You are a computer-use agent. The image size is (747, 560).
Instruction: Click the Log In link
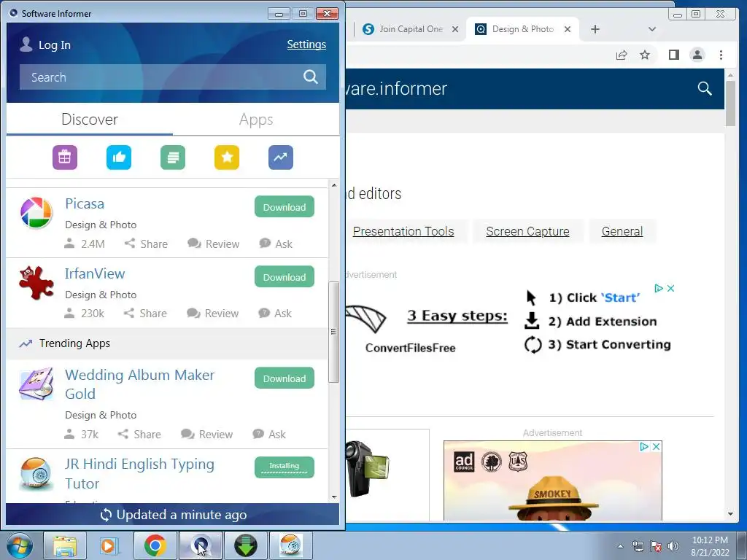click(x=54, y=44)
